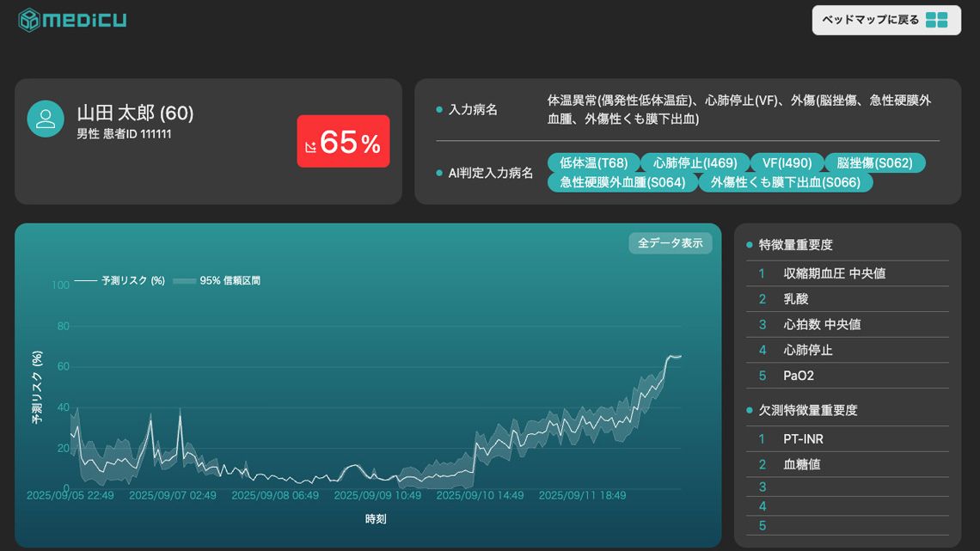
Task: Choose the VF(I490) diagnosis tag
Action: pyautogui.click(x=787, y=162)
